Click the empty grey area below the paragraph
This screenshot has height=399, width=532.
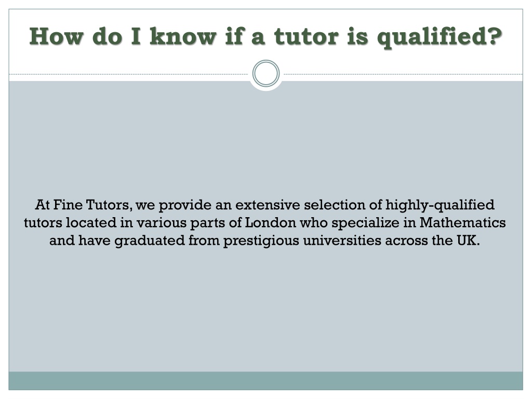[265, 309]
